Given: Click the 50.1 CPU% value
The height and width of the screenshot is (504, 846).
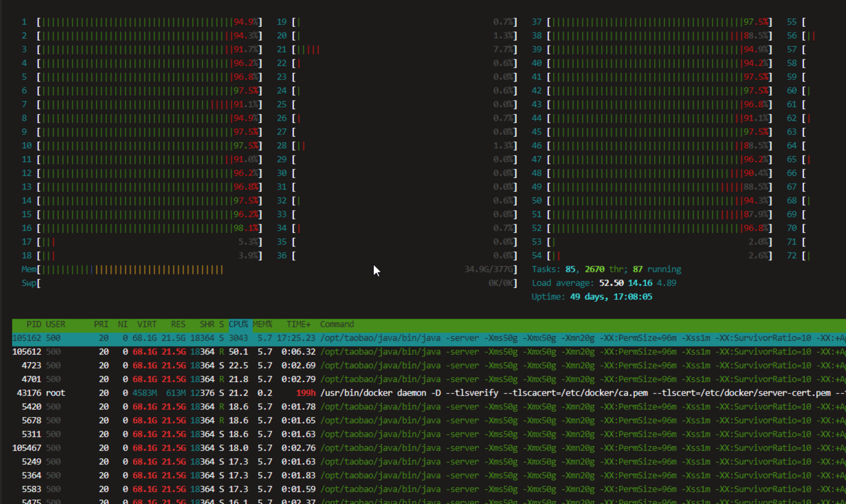Looking at the screenshot, I should (x=238, y=352).
